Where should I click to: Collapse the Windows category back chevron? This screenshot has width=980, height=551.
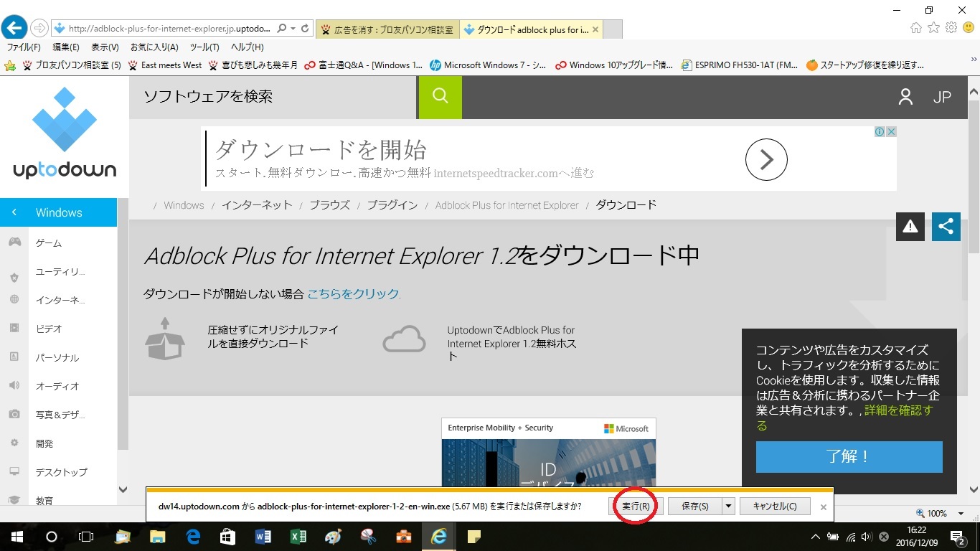pos(14,212)
